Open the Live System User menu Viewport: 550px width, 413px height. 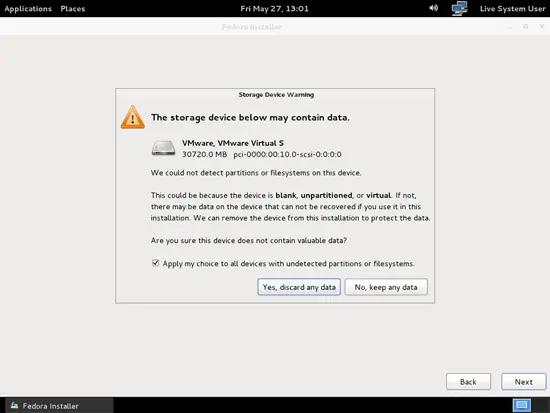(x=512, y=9)
